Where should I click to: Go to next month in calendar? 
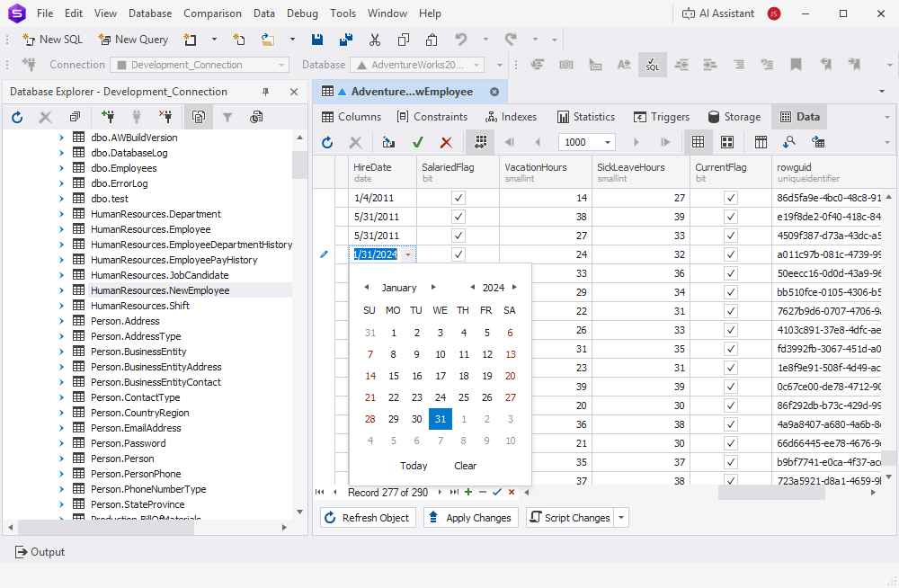click(x=433, y=288)
